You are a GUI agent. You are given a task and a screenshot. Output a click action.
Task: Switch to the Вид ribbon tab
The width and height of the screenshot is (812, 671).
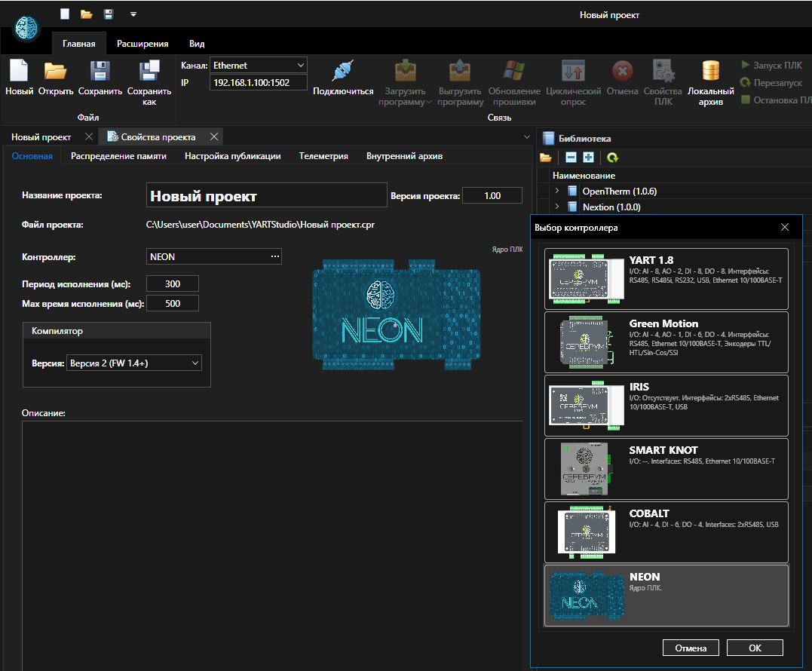(197, 44)
